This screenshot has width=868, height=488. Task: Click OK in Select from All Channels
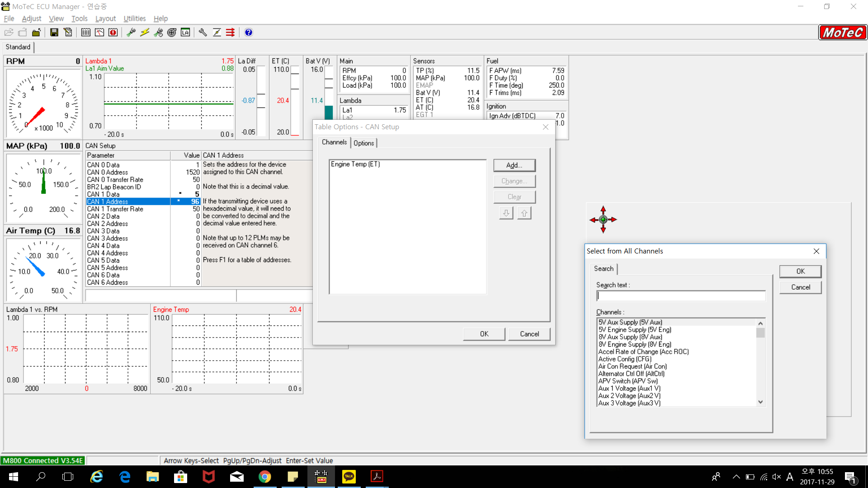pyautogui.click(x=801, y=271)
